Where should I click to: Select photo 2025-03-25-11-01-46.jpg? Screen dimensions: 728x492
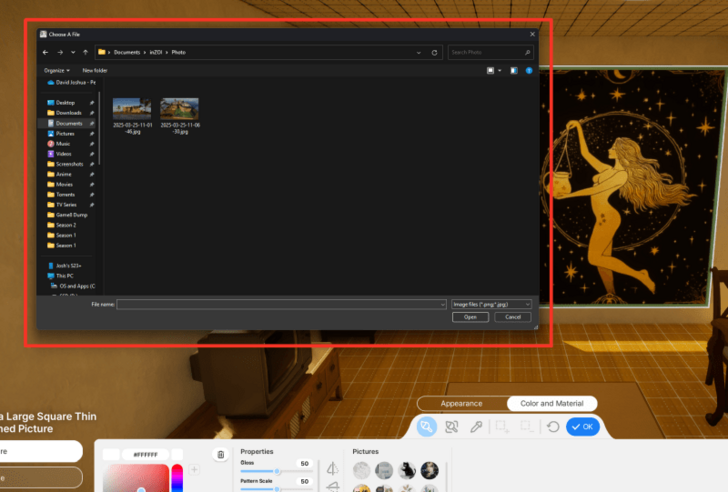point(132,116)
